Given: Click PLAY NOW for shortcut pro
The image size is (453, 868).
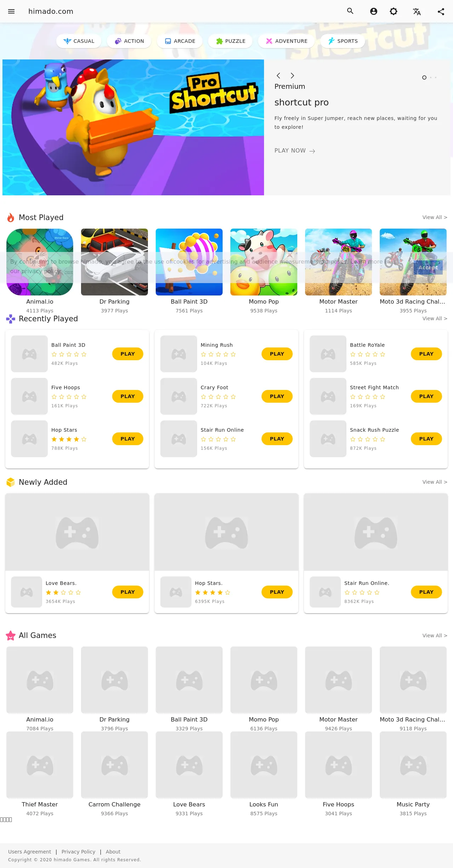Looking at the screenshot, I should 295,151.
